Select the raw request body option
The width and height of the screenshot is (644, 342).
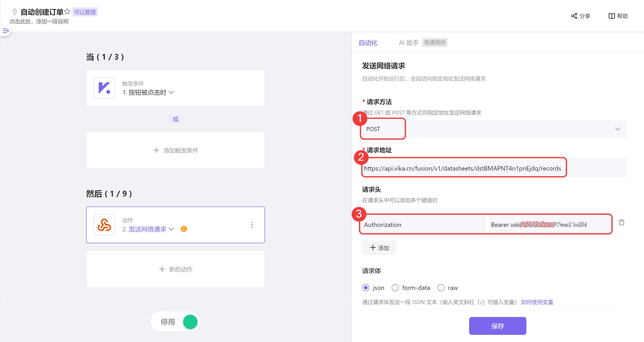[441, 288]
